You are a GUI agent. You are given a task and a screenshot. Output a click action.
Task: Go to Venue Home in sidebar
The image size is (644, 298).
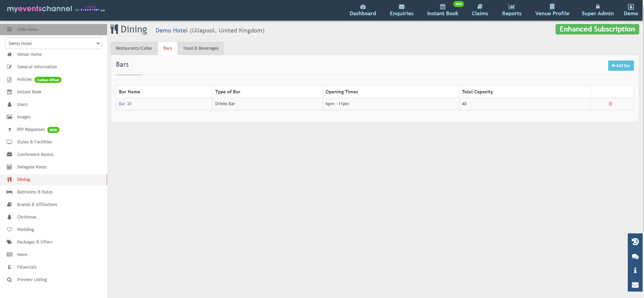pos(29,54)
